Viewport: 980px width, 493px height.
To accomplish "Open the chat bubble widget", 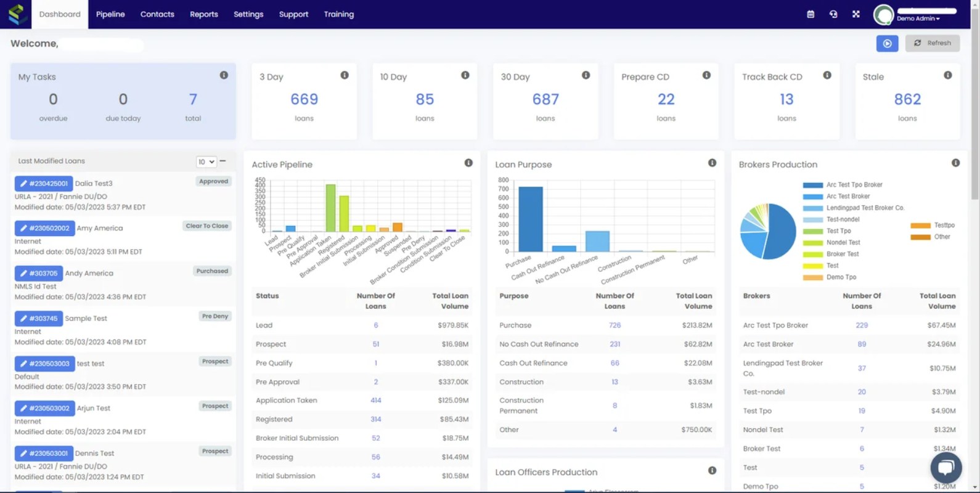I will [x=946, y=467].
